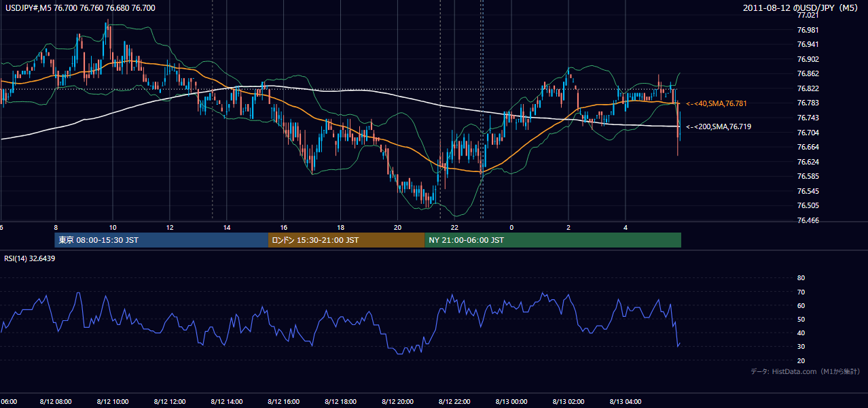The image size is (868, 408).
Task: Click the RSI 20 level label
Action: tap(801, 360)
